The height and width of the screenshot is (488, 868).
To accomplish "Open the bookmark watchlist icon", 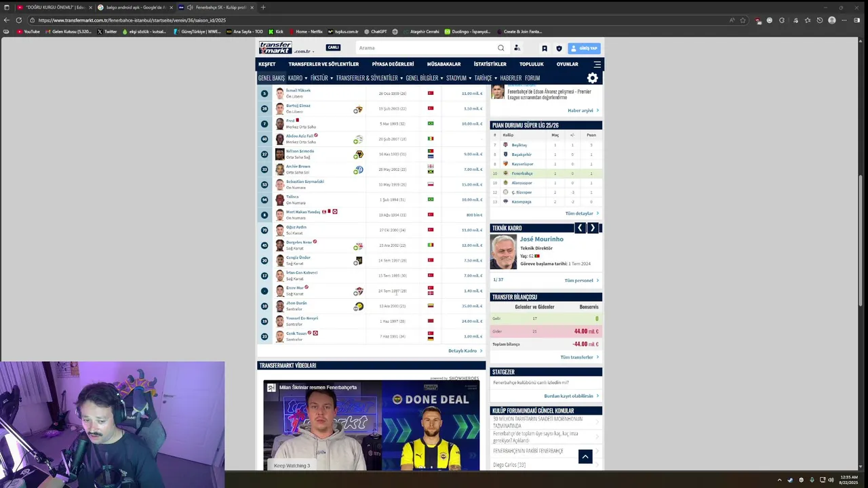I will [x=544, y=48].
